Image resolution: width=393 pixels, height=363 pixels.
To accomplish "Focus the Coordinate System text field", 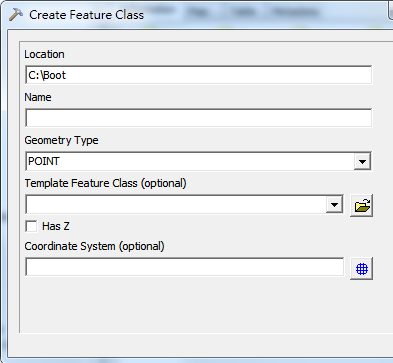I will pos(184,267).
